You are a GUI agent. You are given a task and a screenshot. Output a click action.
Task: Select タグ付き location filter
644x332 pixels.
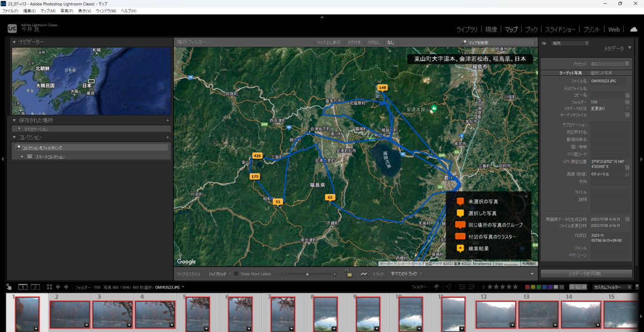click(354, 42)
